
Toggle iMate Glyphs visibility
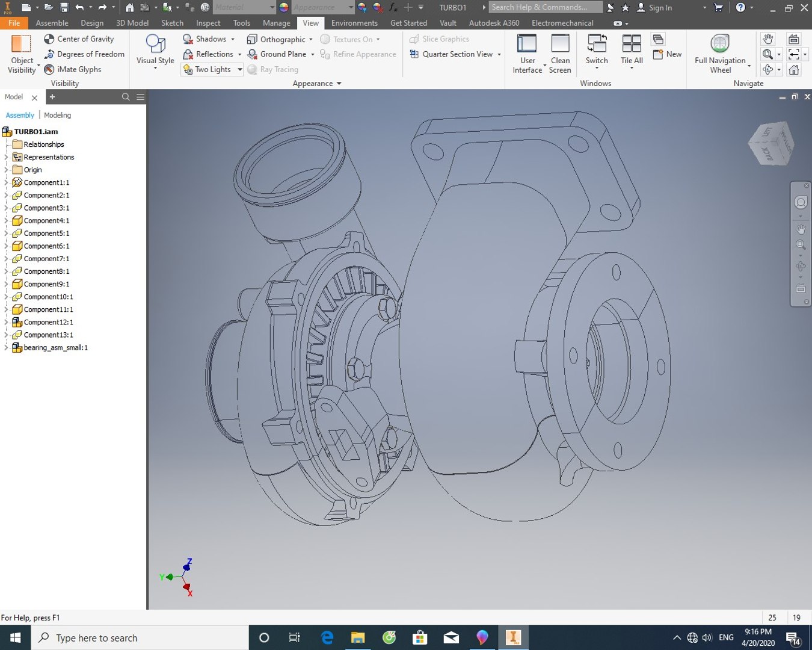coord(73,69)
